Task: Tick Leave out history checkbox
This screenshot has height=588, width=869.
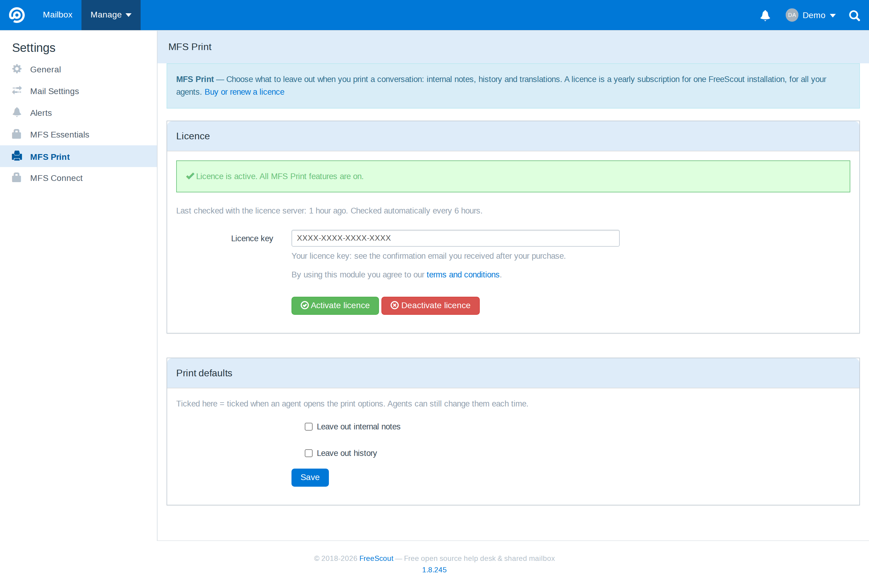Action: [x=308, y=453]
